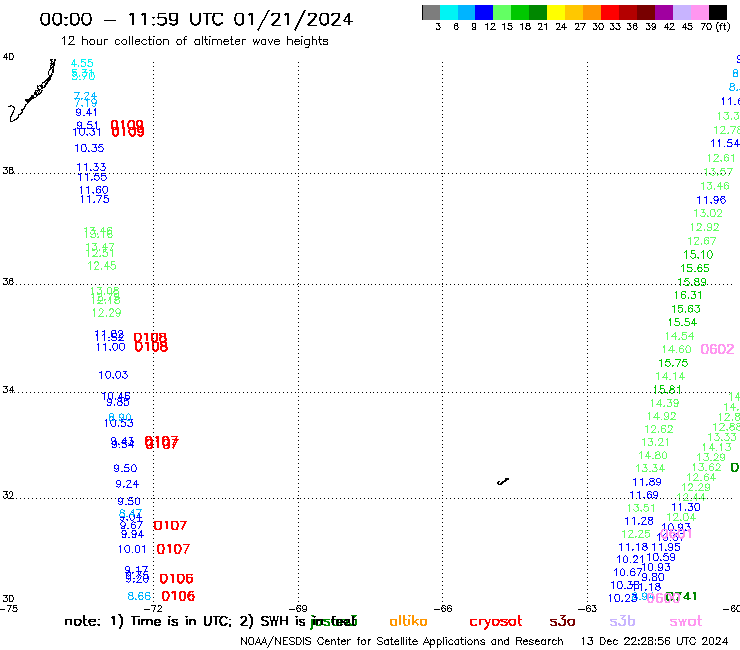The height and width of the screenshot is (650, 740).
Task: Click the wave height value 11.00
Action: [110, 347]
